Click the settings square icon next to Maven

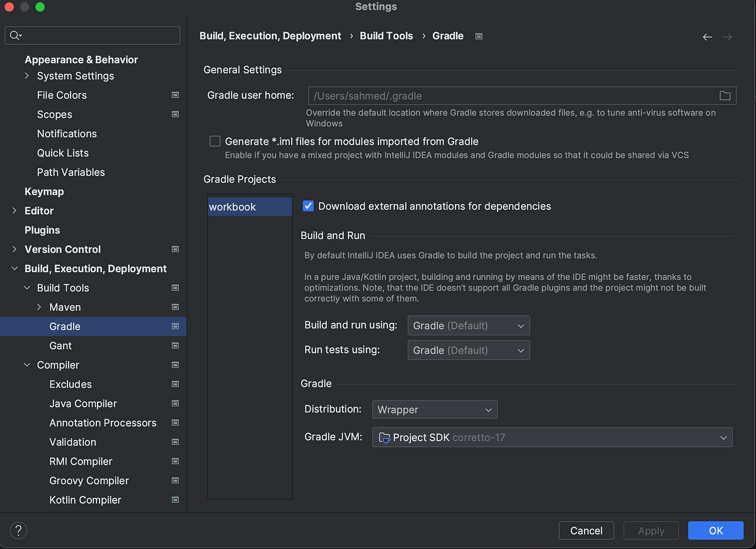[x=175, y=307]
